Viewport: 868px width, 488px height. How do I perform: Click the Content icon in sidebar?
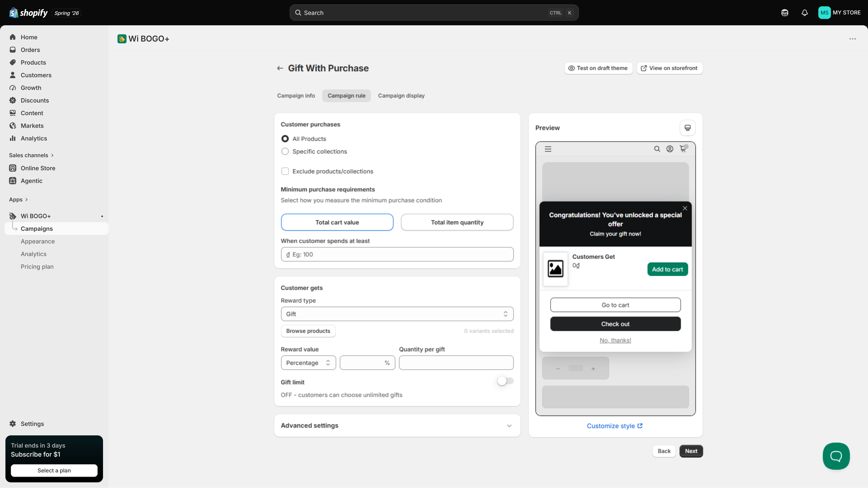coord(13,113)
